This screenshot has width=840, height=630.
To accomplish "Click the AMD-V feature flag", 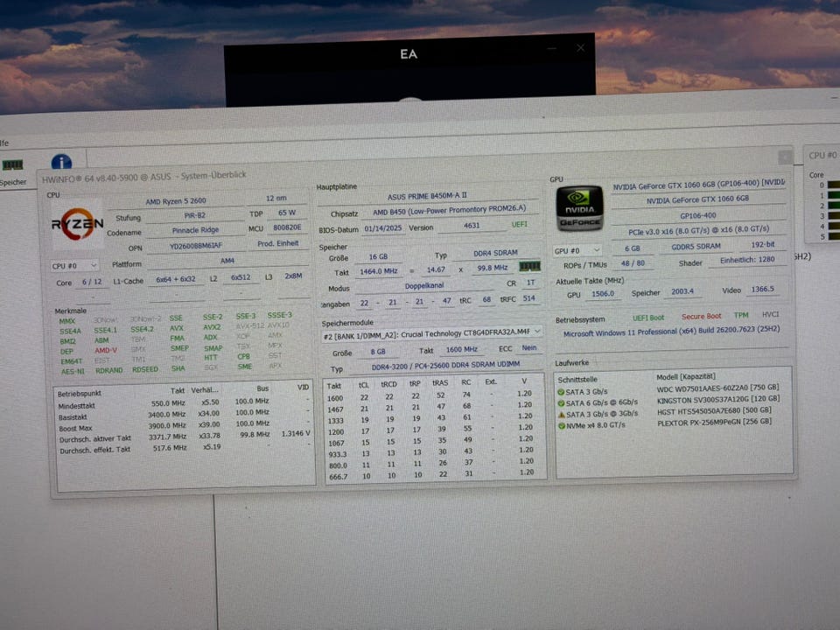I will pos(106,350).
